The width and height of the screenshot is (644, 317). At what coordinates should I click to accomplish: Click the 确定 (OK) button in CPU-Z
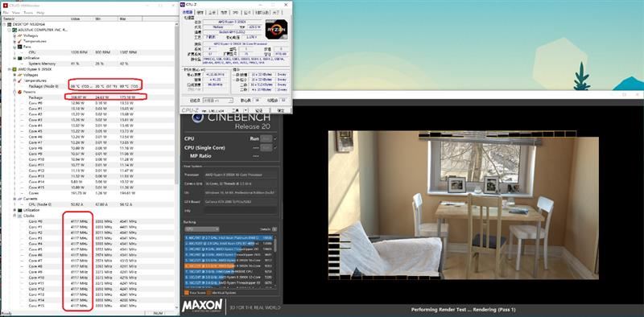click(x=280, y=110)
